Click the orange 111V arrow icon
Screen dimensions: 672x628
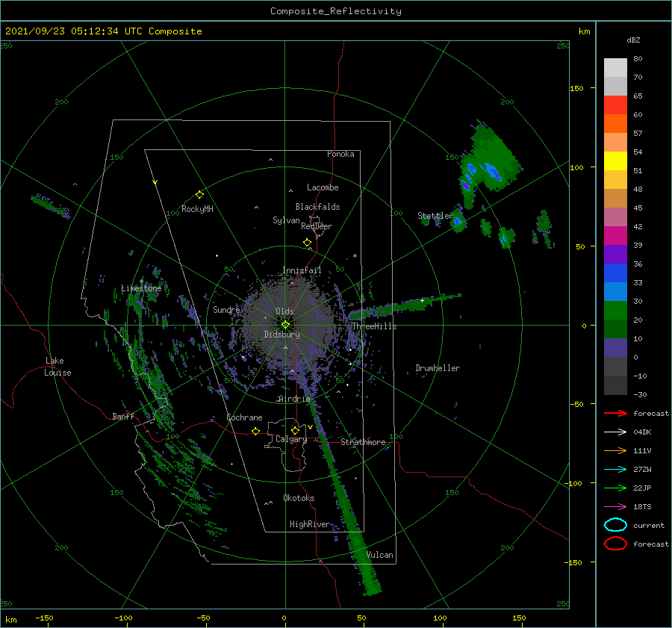tap(615, 450)
